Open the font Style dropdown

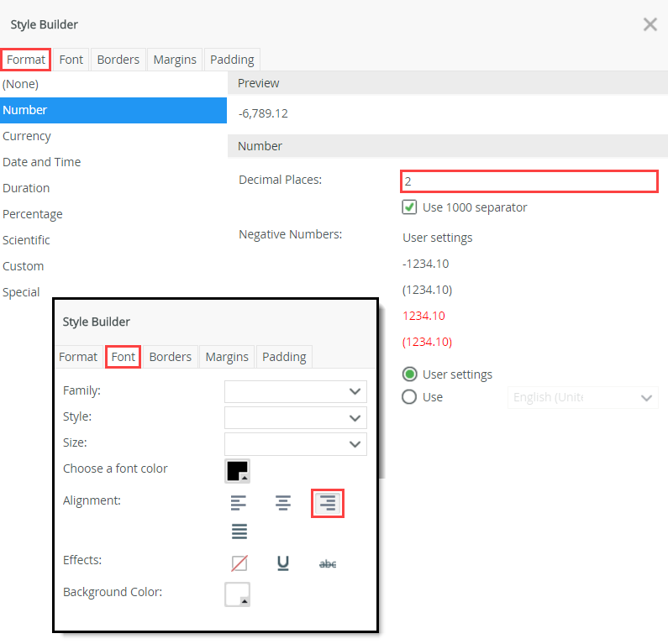coord(296,417)
